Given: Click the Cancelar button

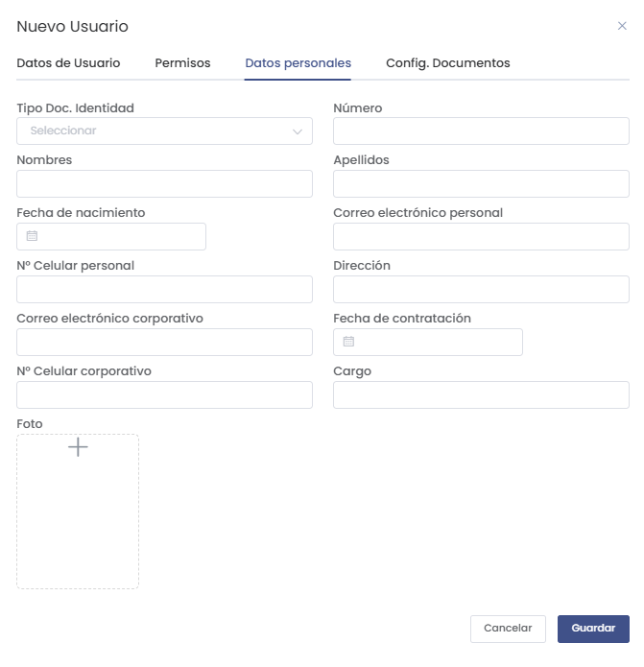Looking at the screenshot, I should 508,629.
